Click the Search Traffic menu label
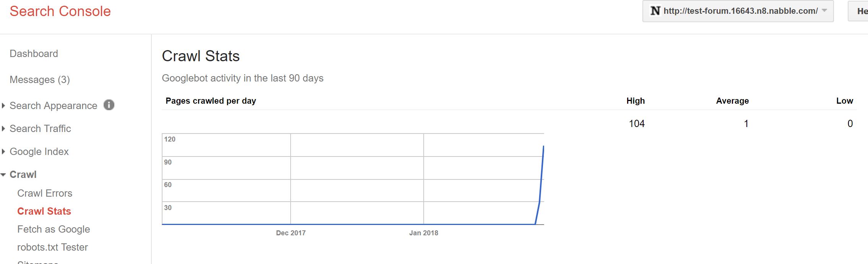The width and height of the screenshot is (868, 264). pyautogui.click(x=40, y=129)
